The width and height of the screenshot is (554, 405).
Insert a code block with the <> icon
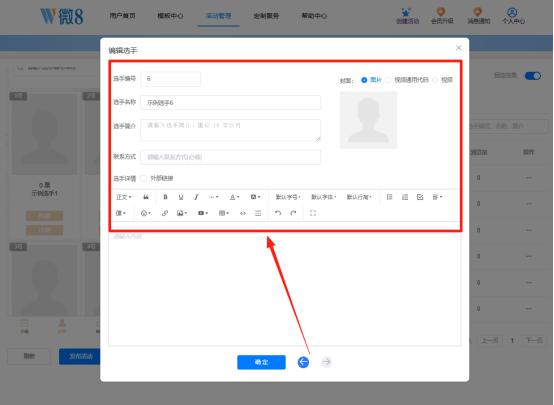[243, 213]
